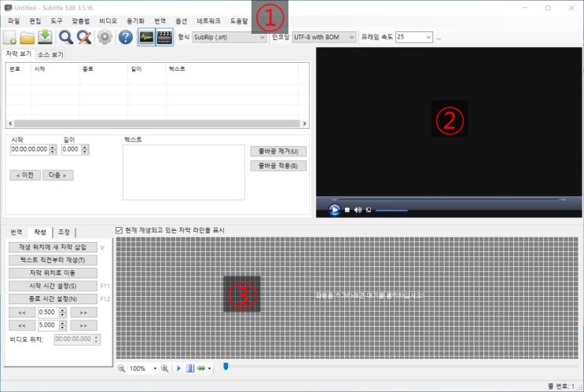Switch to the 소스 보기 tab
This screenshot has height=392, width=584.
pos(50,55)
